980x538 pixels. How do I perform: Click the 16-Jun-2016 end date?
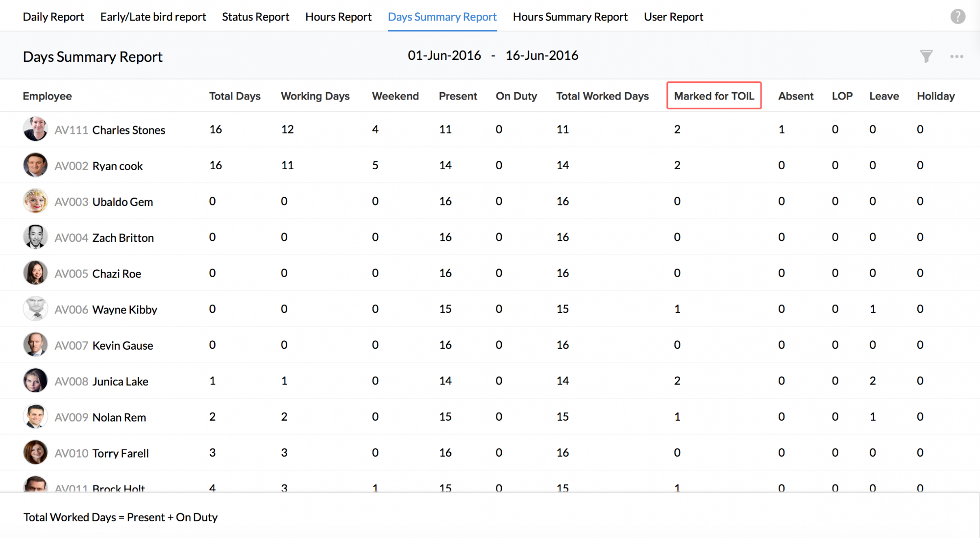541,55
